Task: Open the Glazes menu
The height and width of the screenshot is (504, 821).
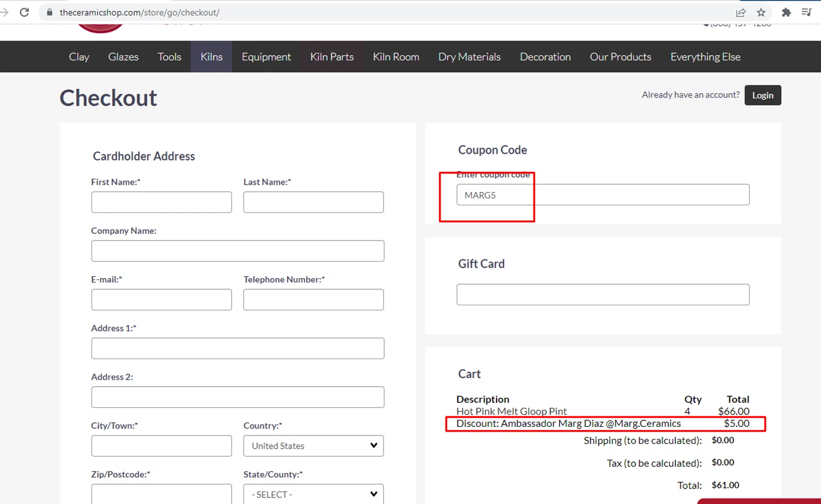Action: 123,57
